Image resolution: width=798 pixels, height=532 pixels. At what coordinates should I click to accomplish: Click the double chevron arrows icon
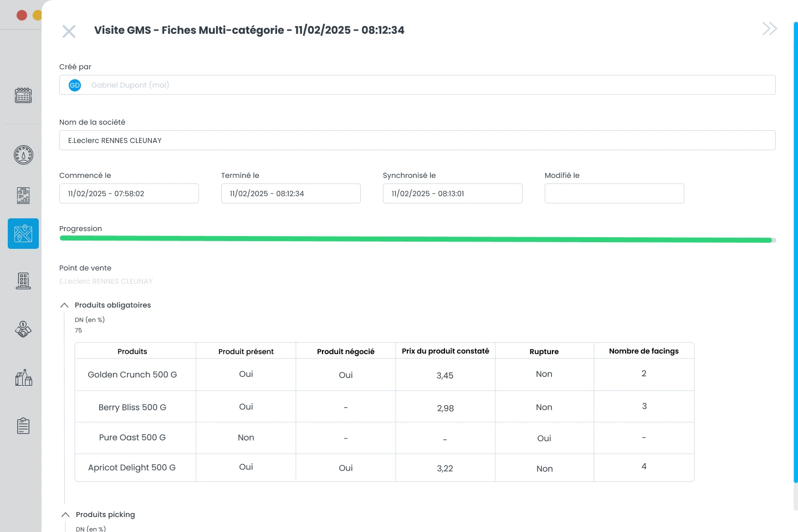(x=770, y=29)
